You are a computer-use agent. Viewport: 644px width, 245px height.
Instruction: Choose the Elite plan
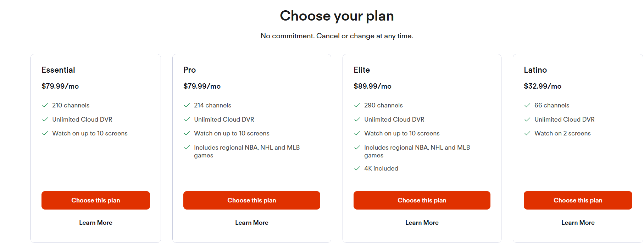coord(422,200)
